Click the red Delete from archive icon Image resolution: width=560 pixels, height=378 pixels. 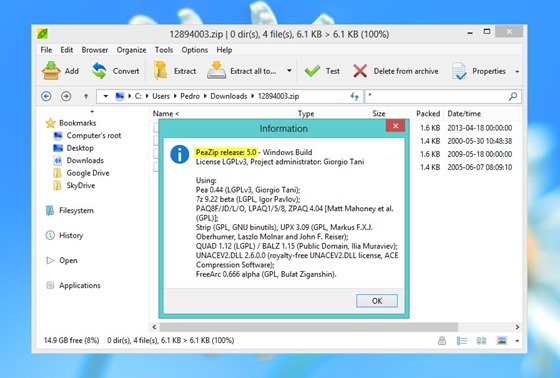(360, 71)
